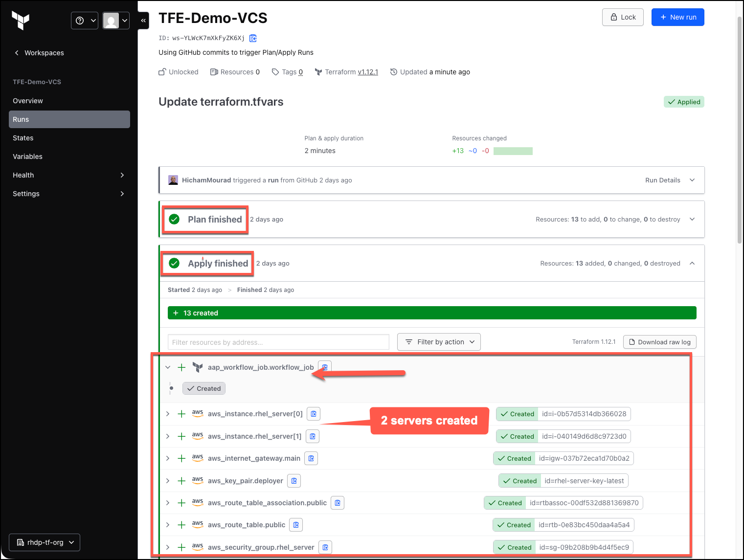This screenshot has width=744, height=560.
Task: Copy aws_instance.rhel_server[0] address
Action: pos(314,414)
